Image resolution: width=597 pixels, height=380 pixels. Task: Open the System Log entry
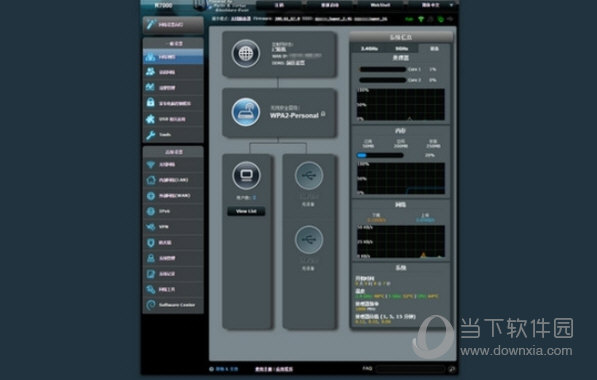pyautogui.click(x=173, y=274)
